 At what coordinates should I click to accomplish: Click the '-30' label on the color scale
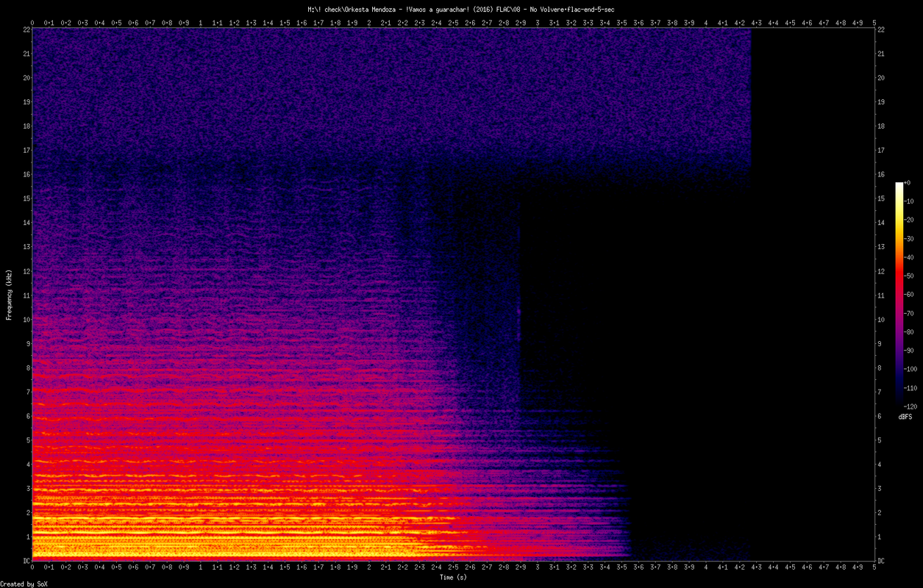(x=910, y=239)
